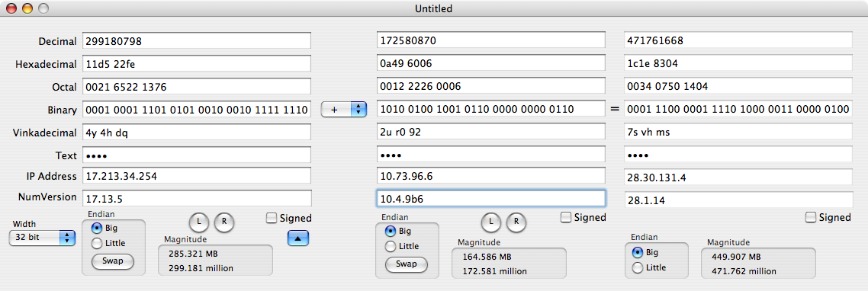Select Little endian in the second operand column
The height and width of the screenshot is (291, 868).
(391, 246)
